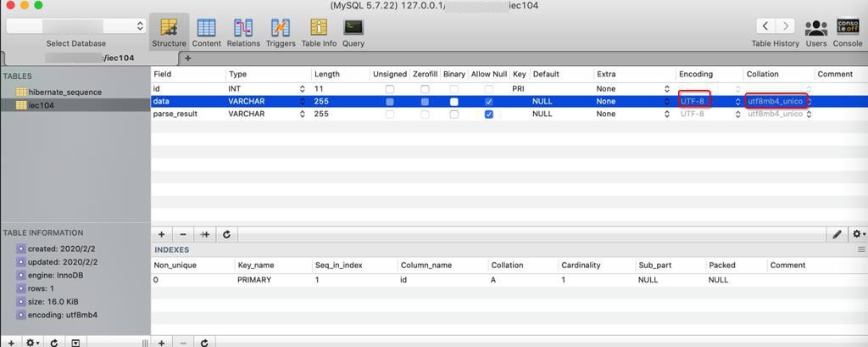
Task: Open the Relations view
Action: 243,32
